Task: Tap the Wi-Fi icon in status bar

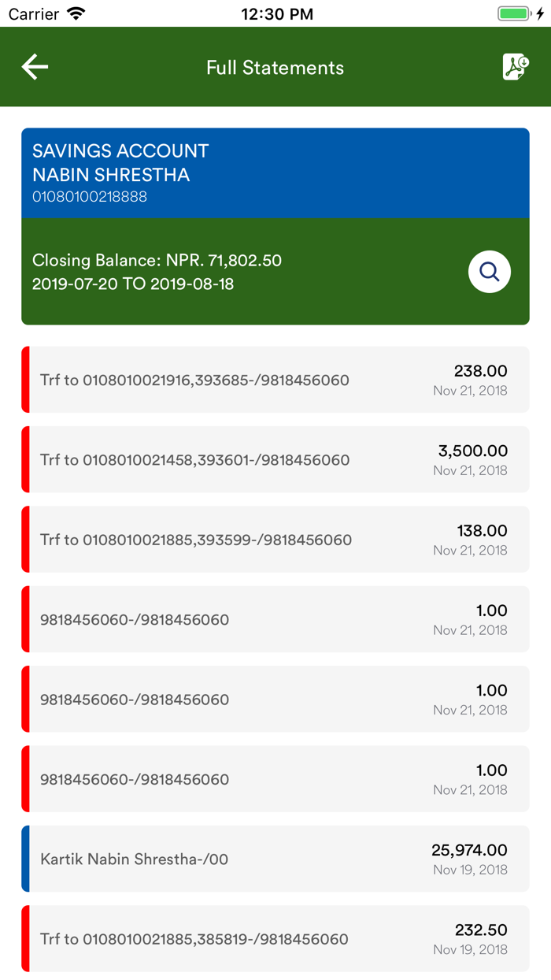Action: [x=76, y=14]
